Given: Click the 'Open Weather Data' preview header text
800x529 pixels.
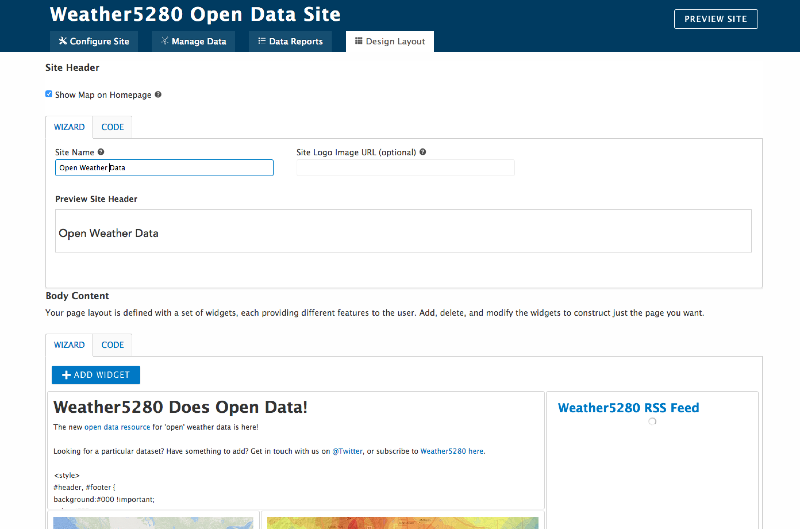Looking at the screenshot, I should pyautogui.click(x=108, y=233).
